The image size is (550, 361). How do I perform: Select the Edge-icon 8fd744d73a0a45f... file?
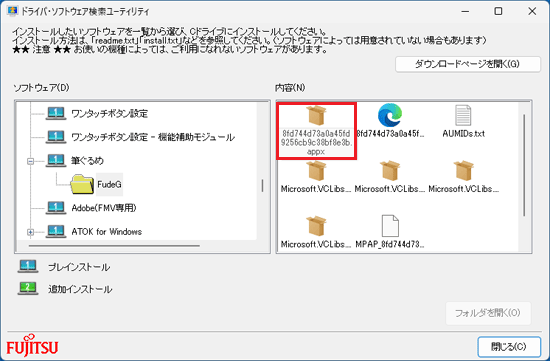(390, 121)
